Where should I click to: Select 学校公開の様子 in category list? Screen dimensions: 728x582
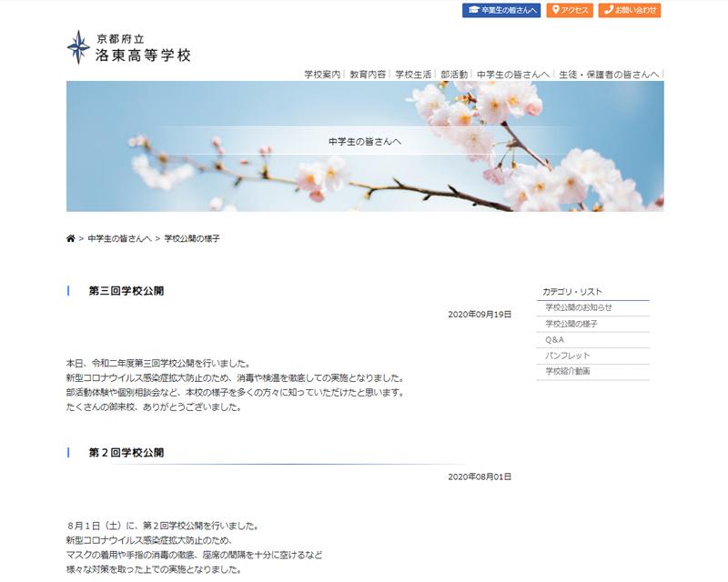571,324
